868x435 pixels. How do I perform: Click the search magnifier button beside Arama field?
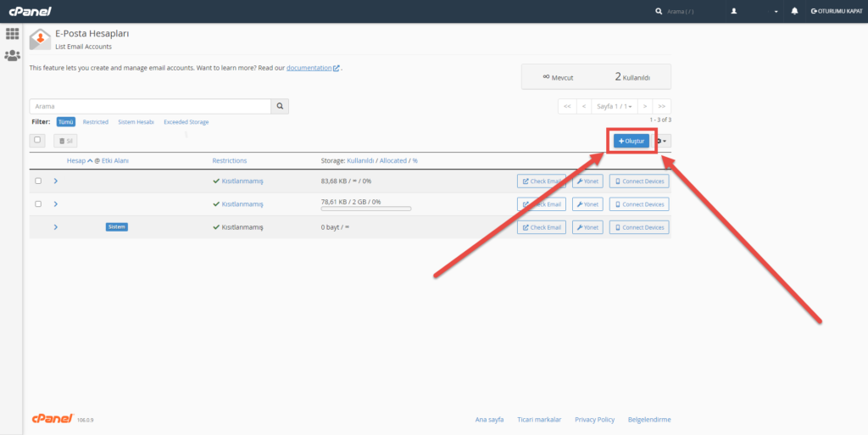coord(281,107)
